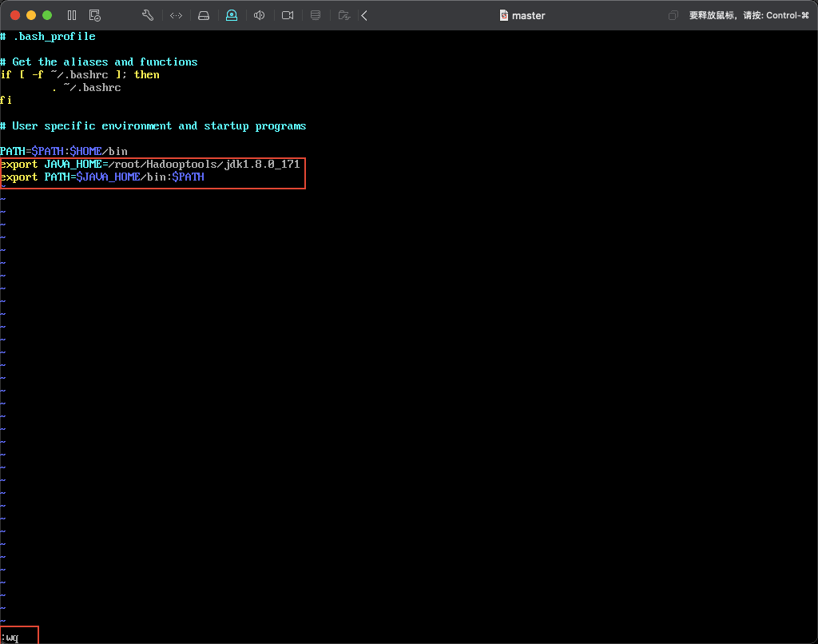Screen dimensions: 818x644
Task: Click the export PATH line
Action: [102, 177]
